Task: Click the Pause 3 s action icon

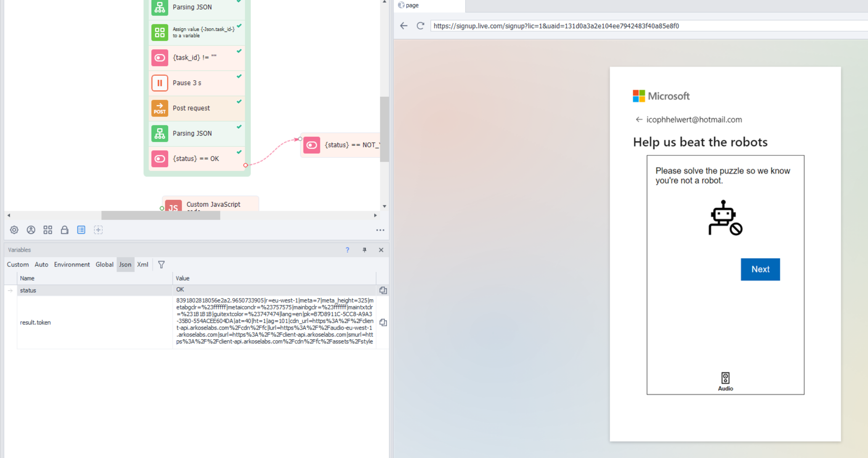Action: 159,83
